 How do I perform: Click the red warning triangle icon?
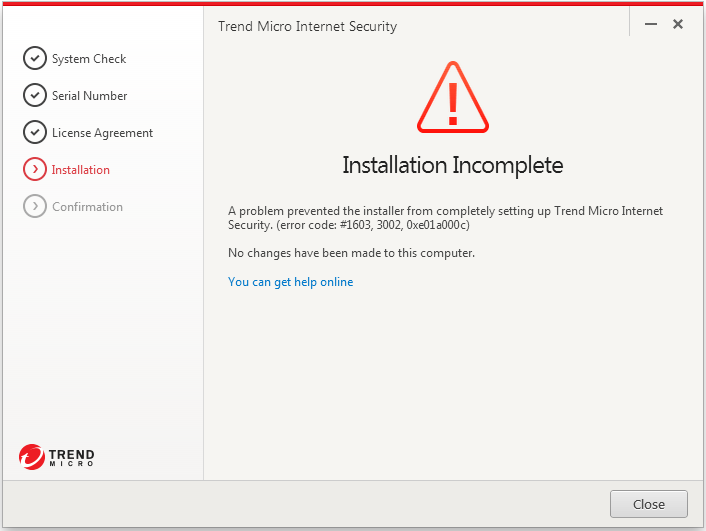[453, 97]
